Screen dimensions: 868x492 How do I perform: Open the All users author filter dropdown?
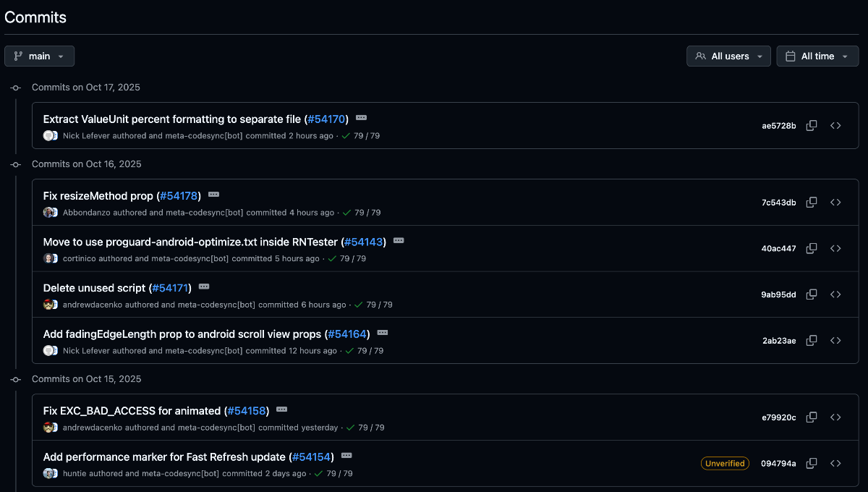pos(728,56)
